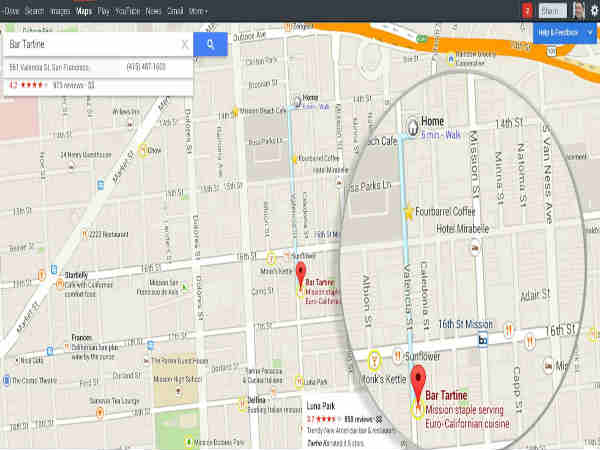
Task: Click the Help & Feedback button
Action: 558,33
